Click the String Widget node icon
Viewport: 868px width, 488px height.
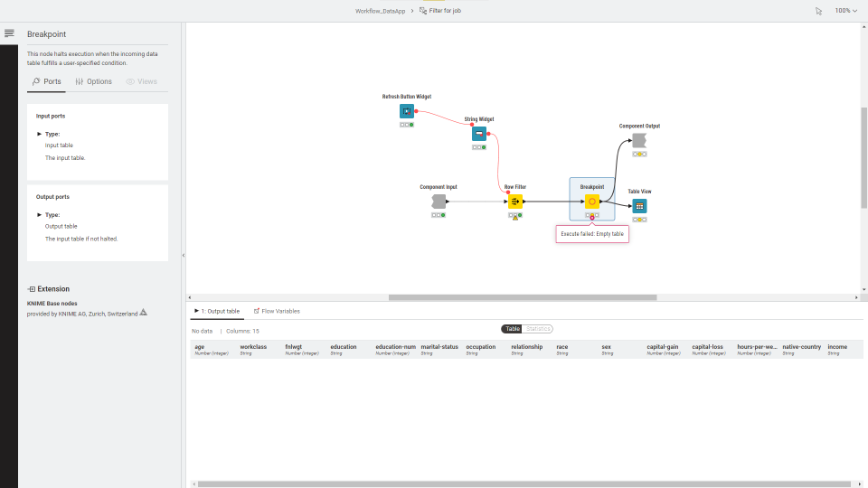click(x=479, y=134)
